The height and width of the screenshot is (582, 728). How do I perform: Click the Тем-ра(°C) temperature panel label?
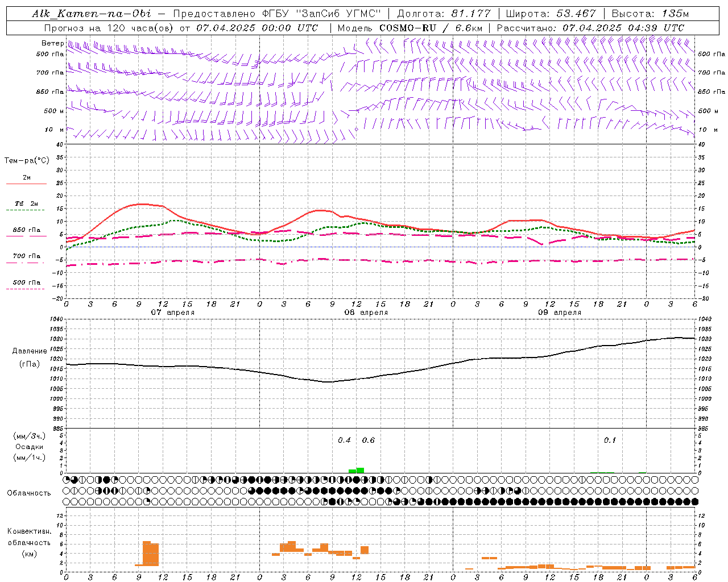point(27,161)
